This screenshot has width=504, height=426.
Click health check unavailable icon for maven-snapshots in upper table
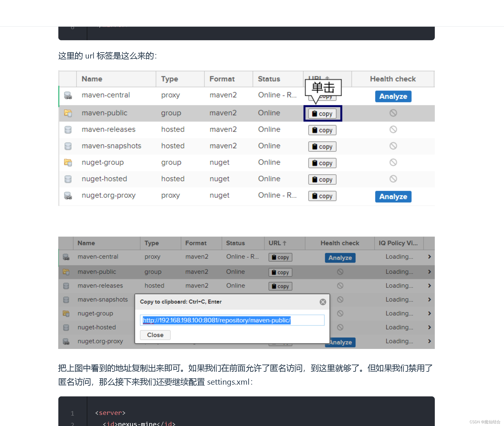click(393, 146)
